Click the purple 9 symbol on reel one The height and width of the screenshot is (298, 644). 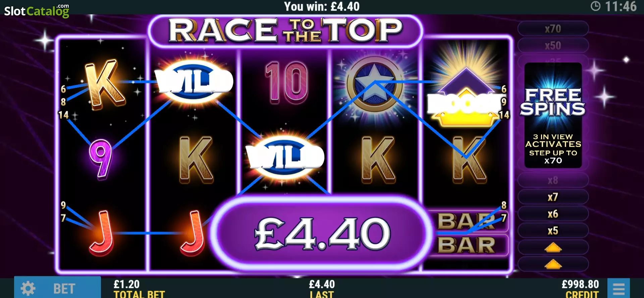tap(100, 158)
